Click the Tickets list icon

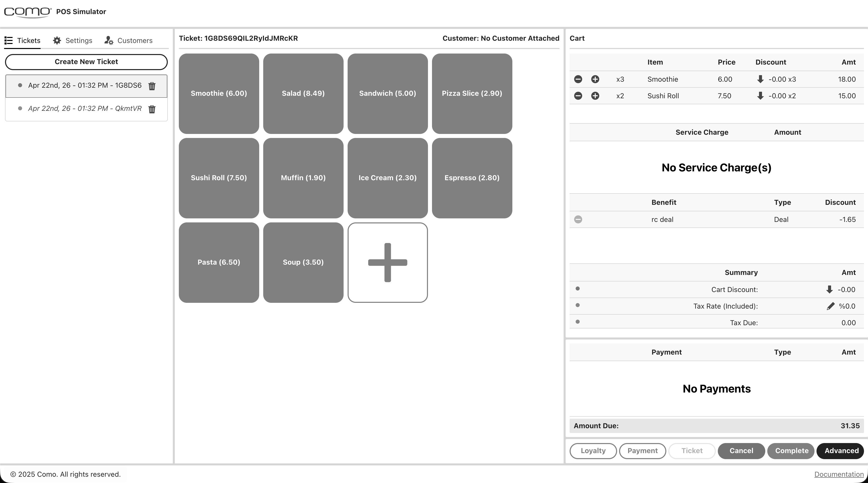9,40
